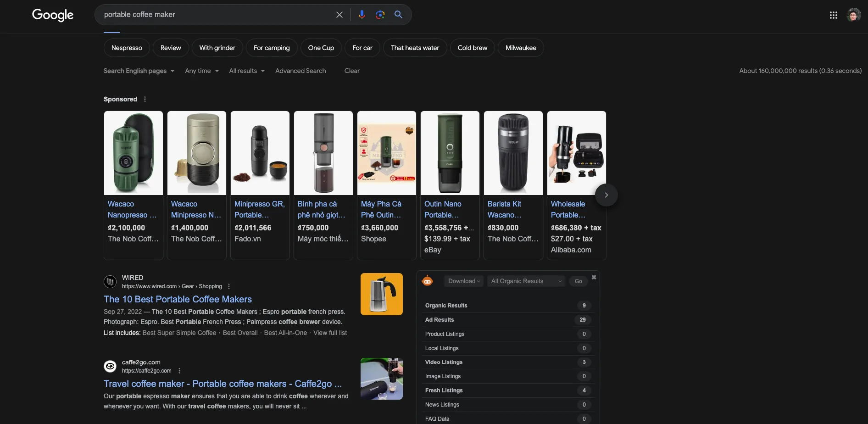Select the Product Listings row
The image size is (868, 424).
pos(508,334)
